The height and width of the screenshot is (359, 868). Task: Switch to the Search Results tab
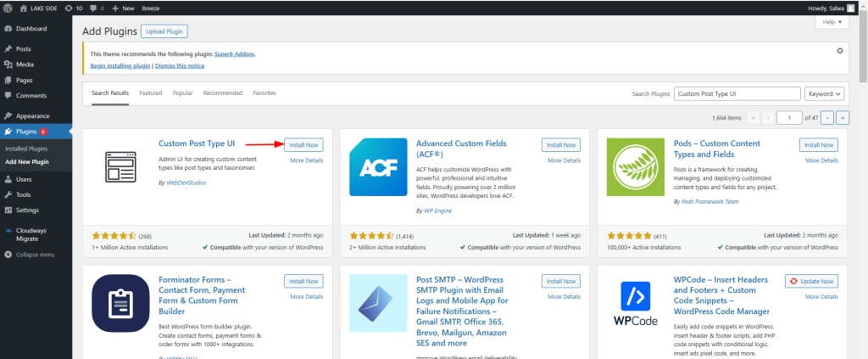pos(110,93)
